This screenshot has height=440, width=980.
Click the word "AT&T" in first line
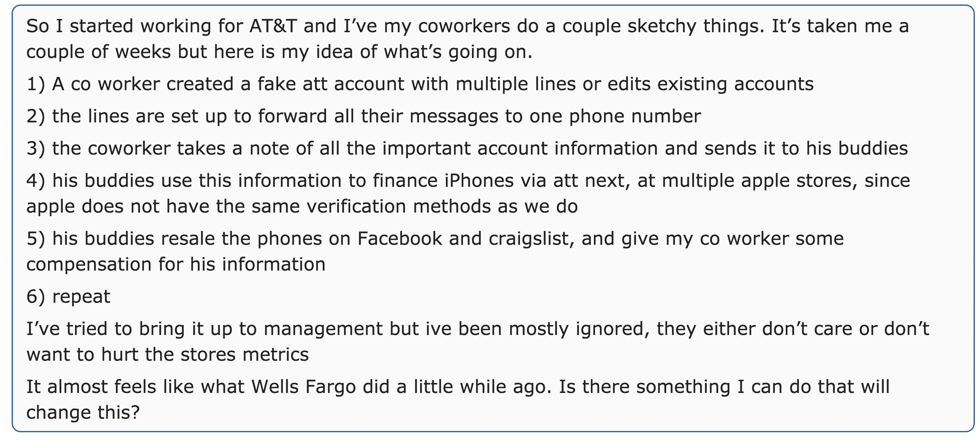(273, 26)
